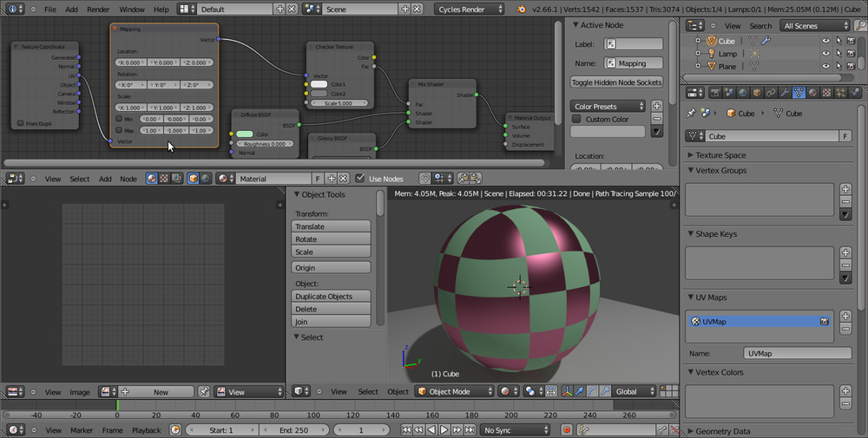Click the Duplicate Objects button

[331, 297]
